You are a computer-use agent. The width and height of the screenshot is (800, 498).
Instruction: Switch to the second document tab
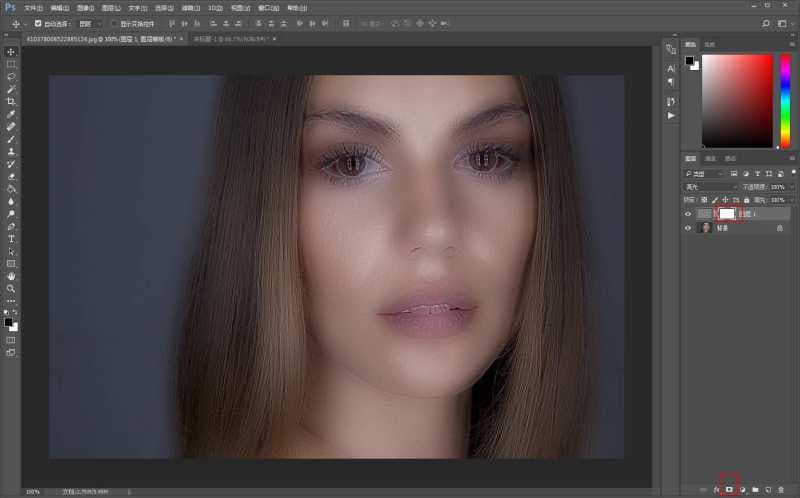231,38
